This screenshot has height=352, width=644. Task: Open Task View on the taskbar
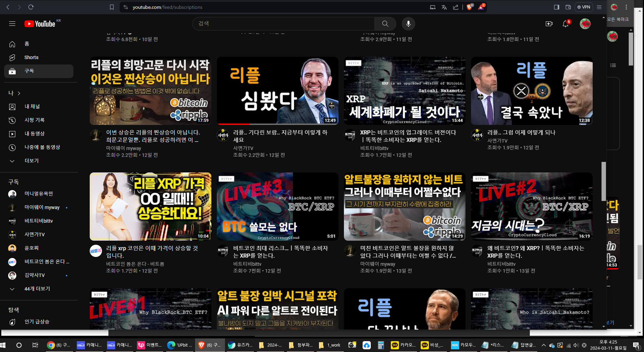(x=35, y=345)
